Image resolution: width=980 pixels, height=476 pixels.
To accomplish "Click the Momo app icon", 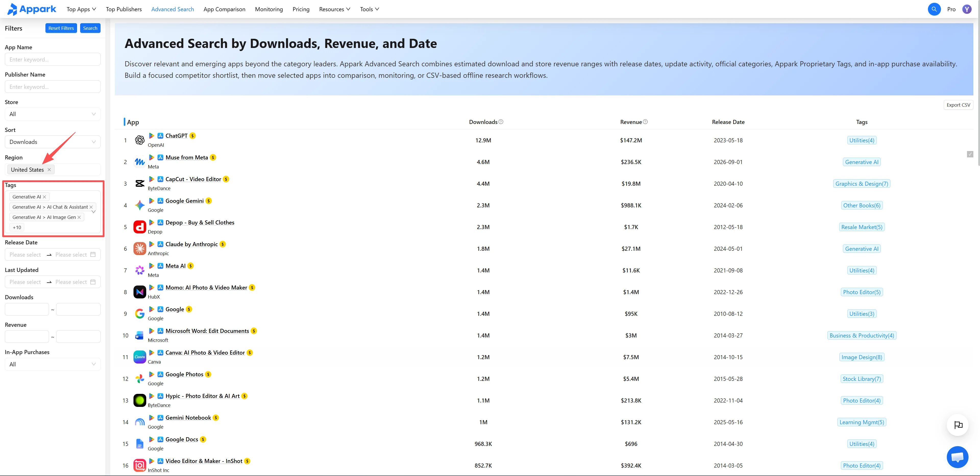I will pyautogui.click(x=140, y=292).
